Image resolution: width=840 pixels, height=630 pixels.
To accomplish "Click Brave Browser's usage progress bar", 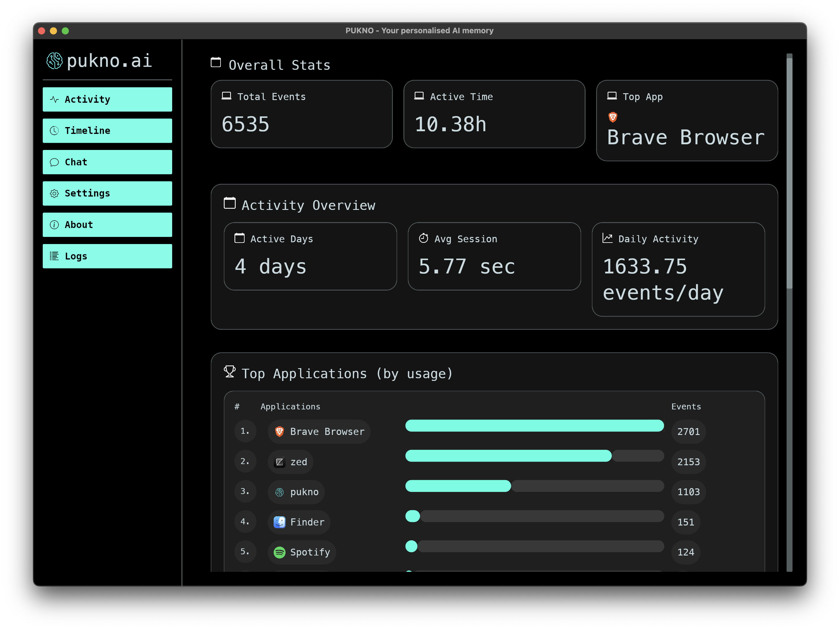I will pos(534,426).
